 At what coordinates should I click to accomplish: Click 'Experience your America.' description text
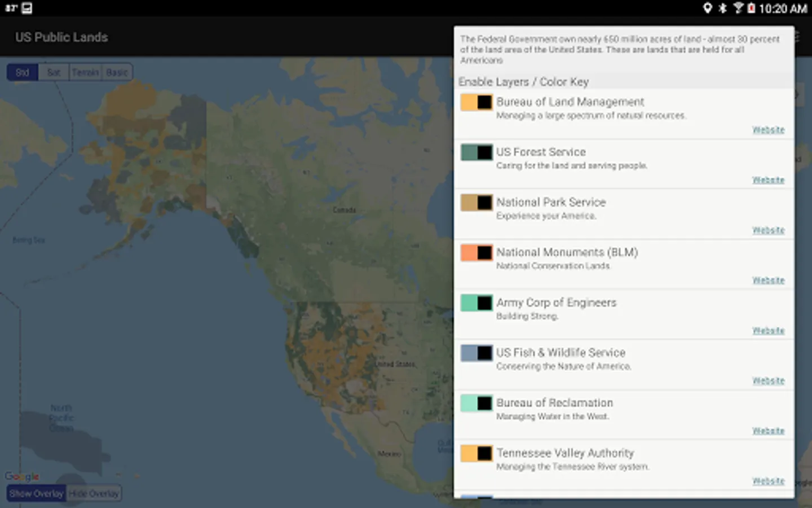coord(546,216)
